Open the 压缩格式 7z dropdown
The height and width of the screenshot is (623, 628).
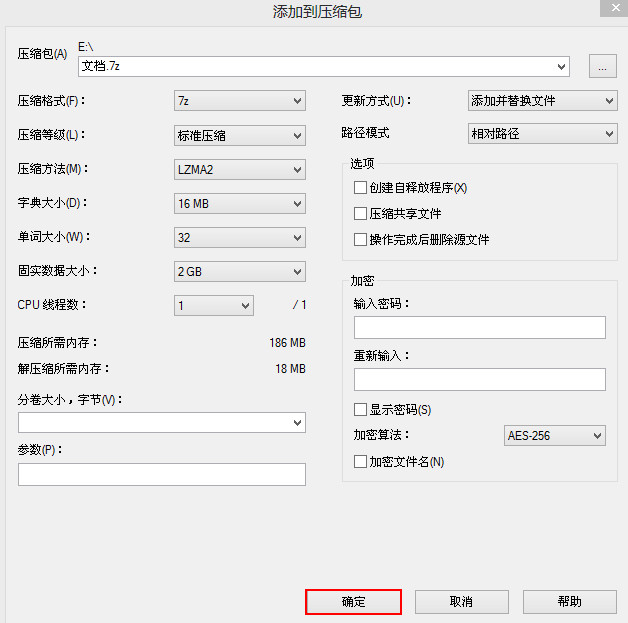pos(240,100)
